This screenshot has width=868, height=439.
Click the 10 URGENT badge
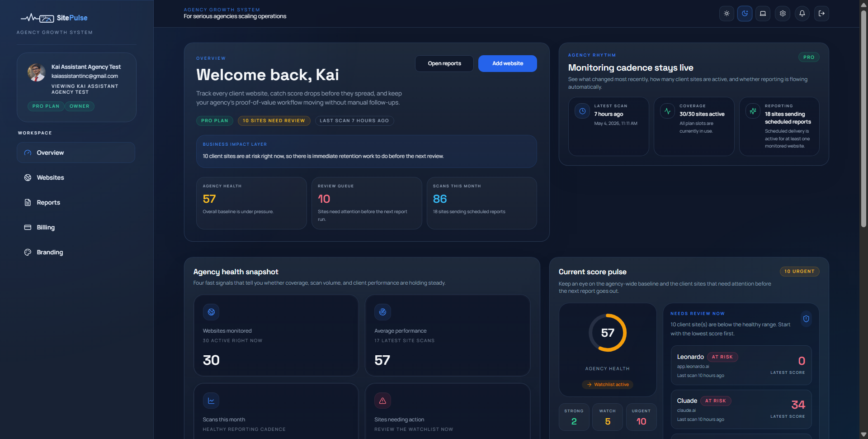[x=799, y=272]
